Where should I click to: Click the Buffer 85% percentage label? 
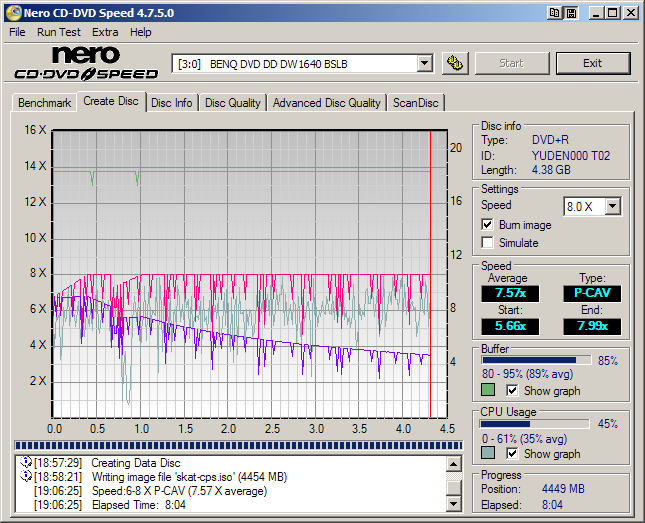pyautogui.click(x=608, y=361)
